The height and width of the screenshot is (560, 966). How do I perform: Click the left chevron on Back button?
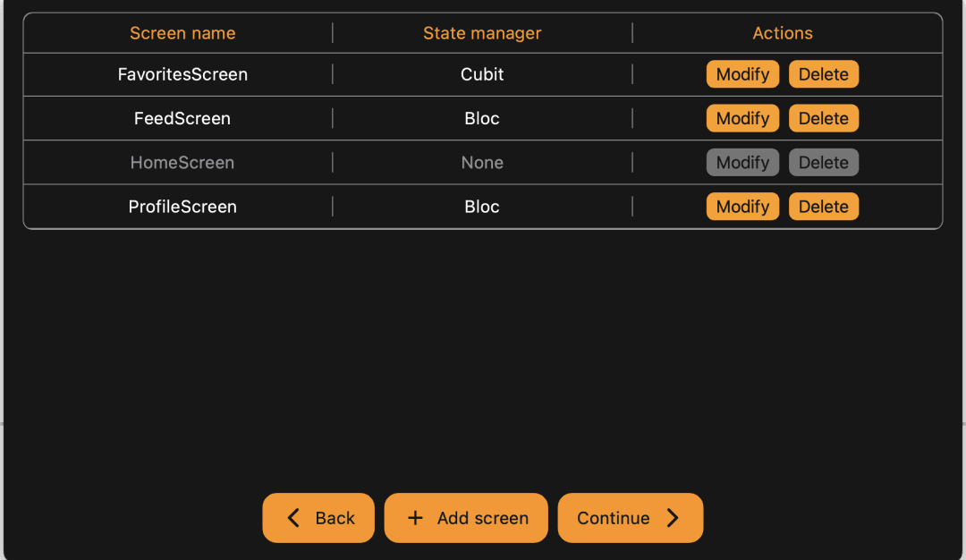292,518
